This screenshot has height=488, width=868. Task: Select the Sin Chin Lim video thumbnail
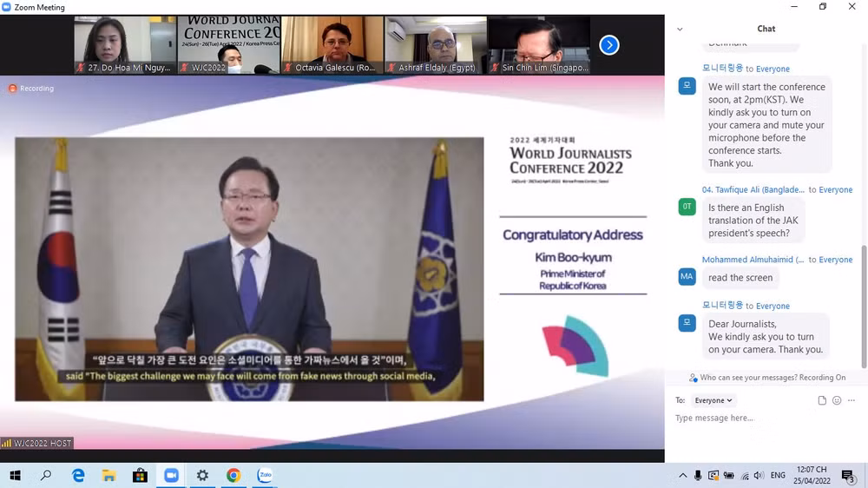(x=539, y=45)
